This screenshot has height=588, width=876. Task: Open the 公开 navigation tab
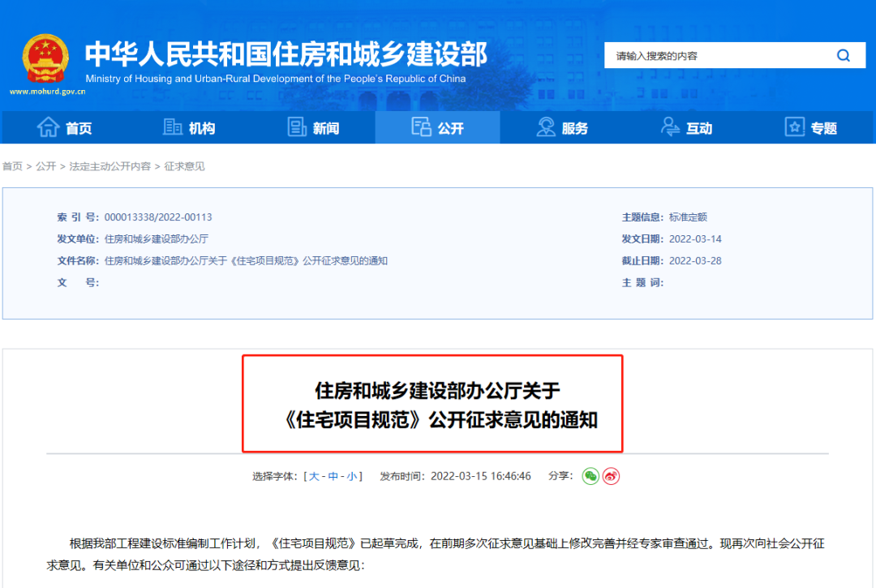coord(437,128)
